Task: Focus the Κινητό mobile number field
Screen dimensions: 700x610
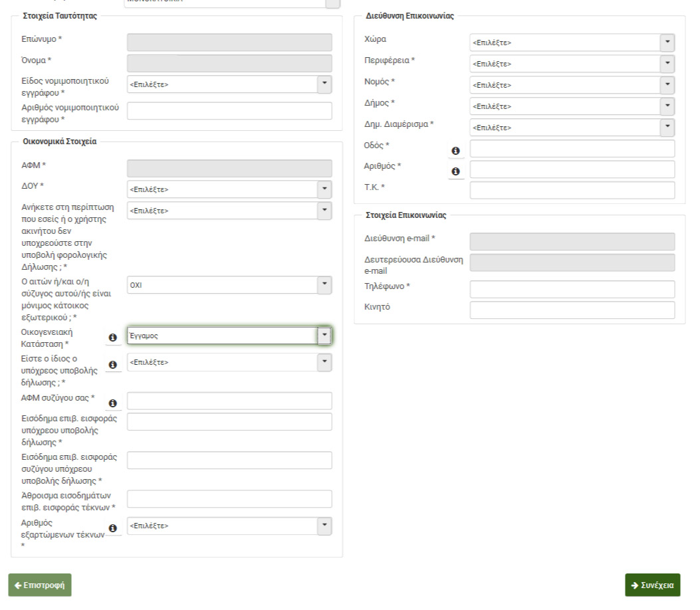Action: tap(572, 310)
